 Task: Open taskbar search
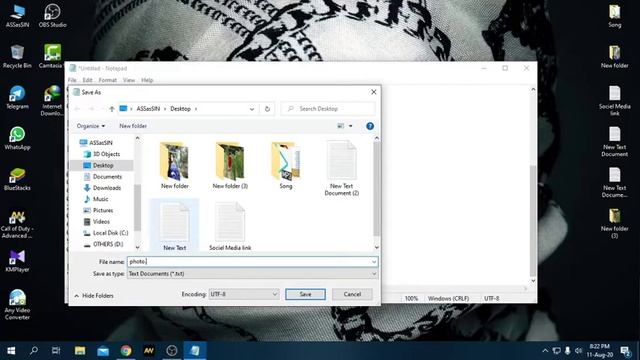(x=34, y=351)
